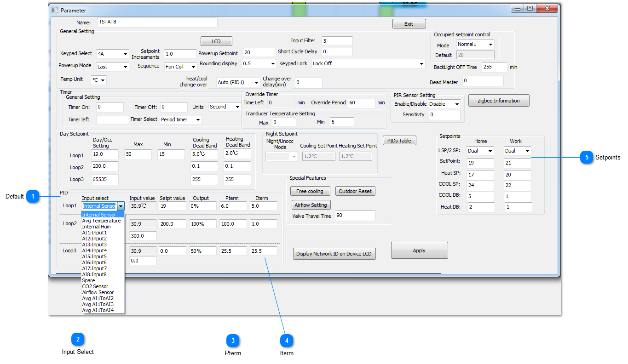Click Display Network ID on Device LCD
This screenshot has width=628, height=364.
pos(334,254)
